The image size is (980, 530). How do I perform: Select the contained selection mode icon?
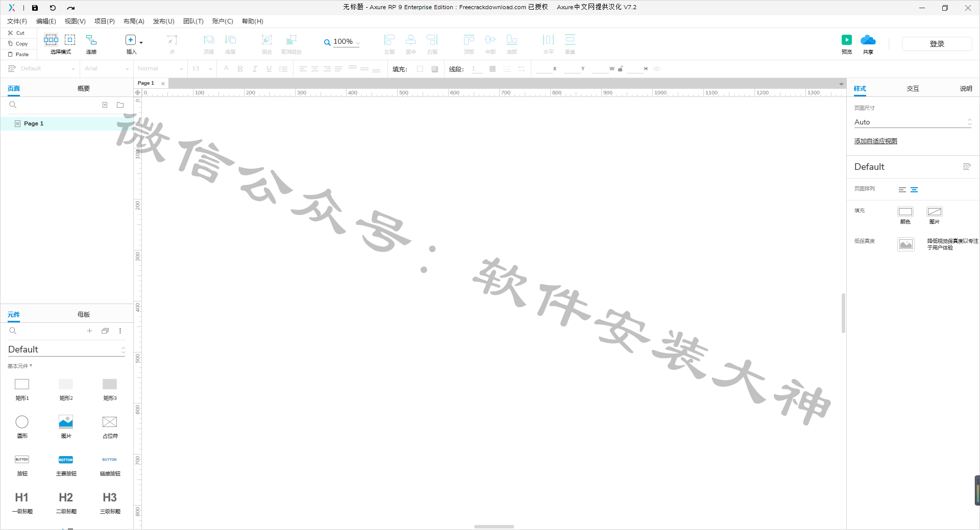tap(70, 40)
